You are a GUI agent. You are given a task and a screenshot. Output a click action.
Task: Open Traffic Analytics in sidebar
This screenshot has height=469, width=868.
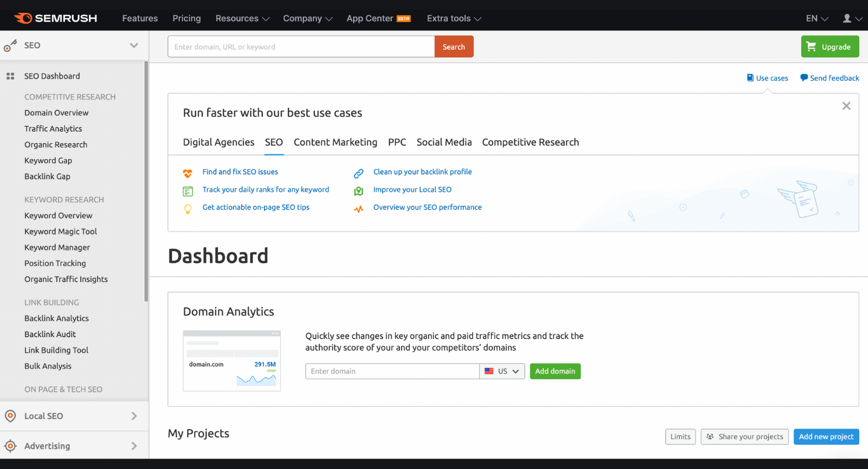tap(53, 128)
